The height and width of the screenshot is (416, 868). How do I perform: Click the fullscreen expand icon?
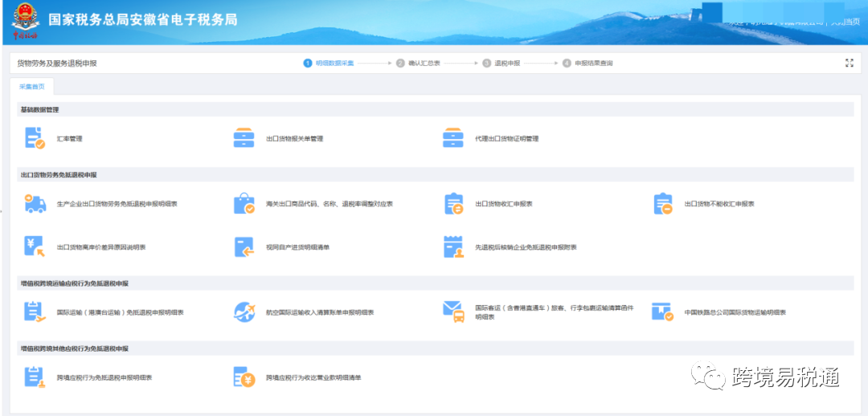[x=850, y=63]
